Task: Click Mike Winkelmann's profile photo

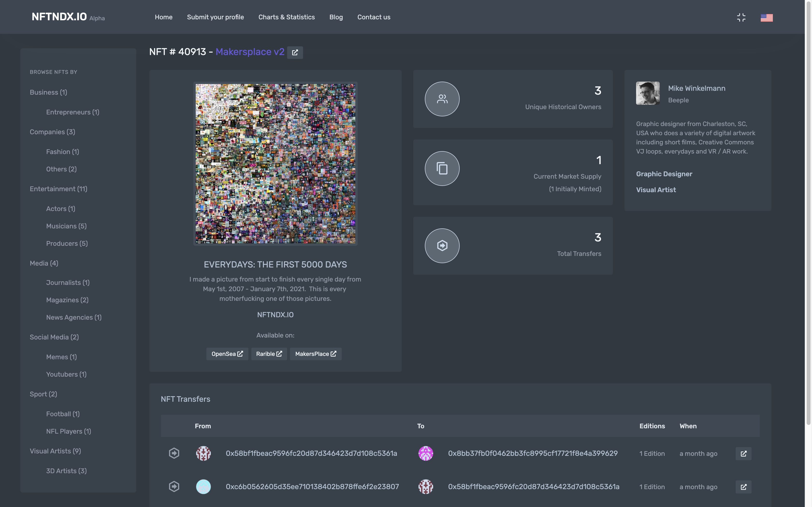Action: [x=648, y=93]
